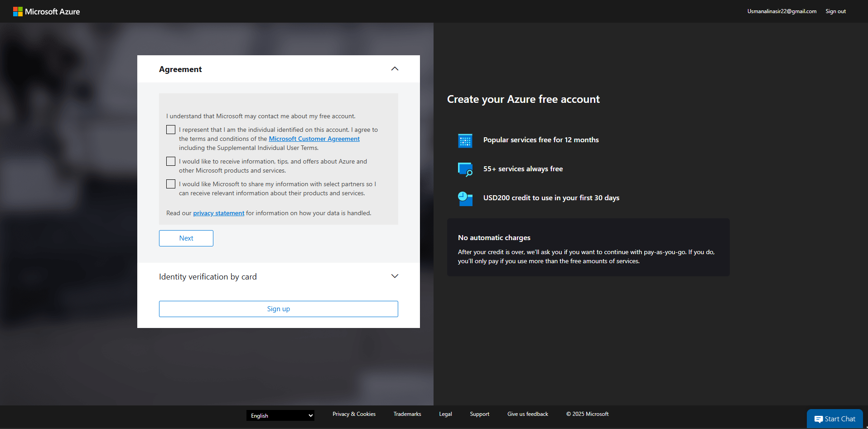Check sharing information with select partners
868x429 pixels.
click(170, 184)
